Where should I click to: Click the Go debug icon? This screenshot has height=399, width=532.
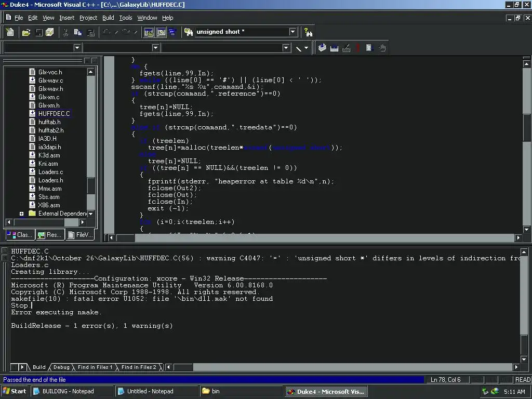coord(369,48)
